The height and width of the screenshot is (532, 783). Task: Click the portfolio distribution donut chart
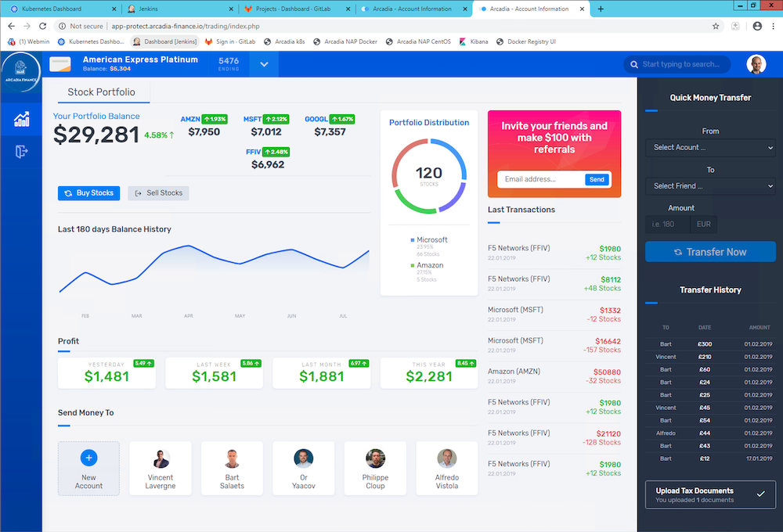(429, 176)
